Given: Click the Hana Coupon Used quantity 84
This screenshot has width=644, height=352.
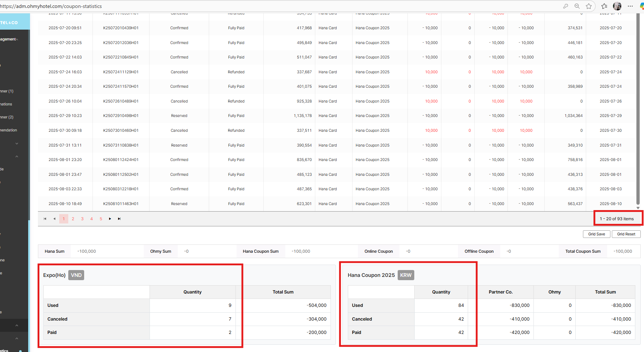Looking at the screenshot, I should coord(461,305).
